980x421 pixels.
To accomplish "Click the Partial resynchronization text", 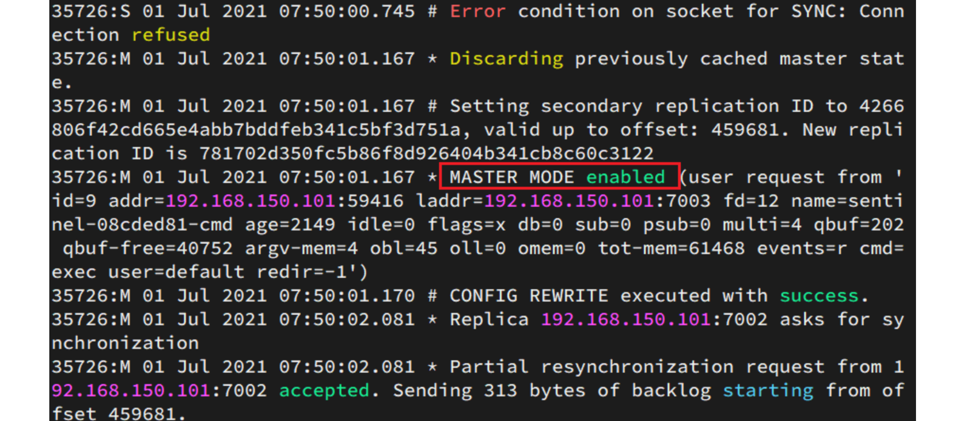I will coord(591,367).
